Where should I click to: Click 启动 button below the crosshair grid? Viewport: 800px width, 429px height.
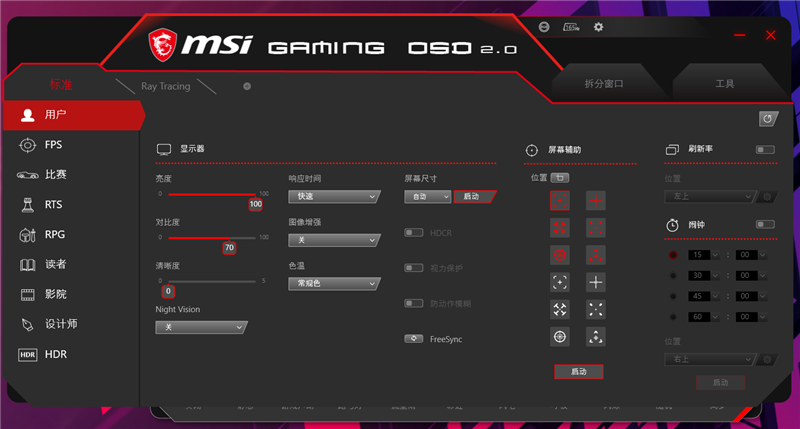pos(579,372)
